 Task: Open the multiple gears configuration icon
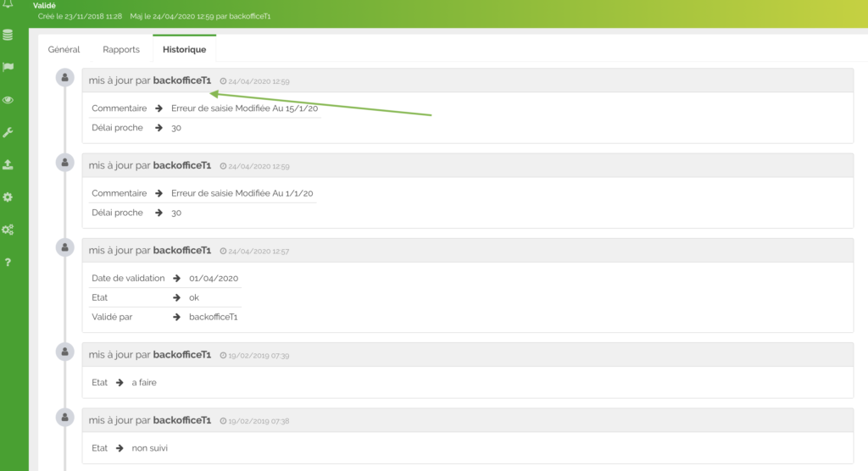pos(8,230)
